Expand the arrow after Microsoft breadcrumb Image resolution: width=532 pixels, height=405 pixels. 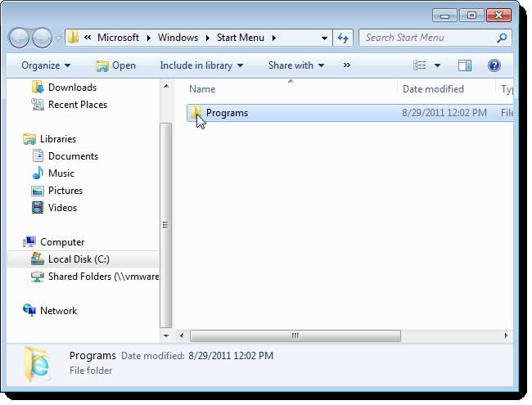(149, 38)
